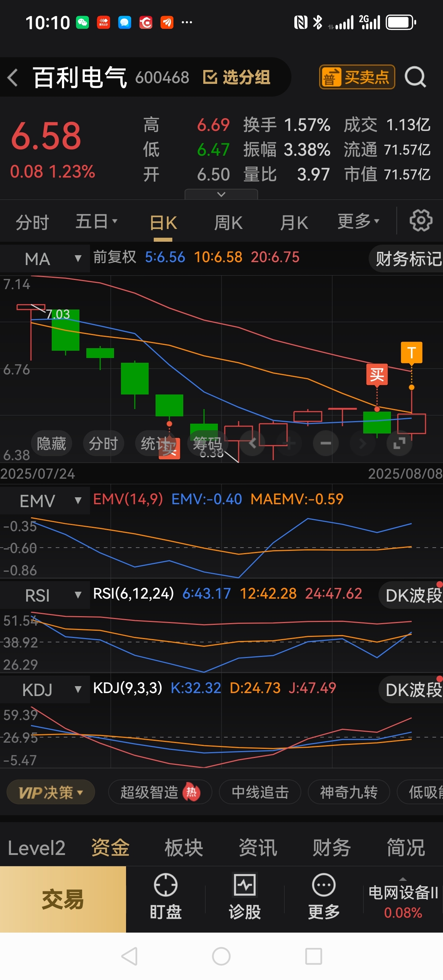Open the 财务 finance tab

pos(332,848)
